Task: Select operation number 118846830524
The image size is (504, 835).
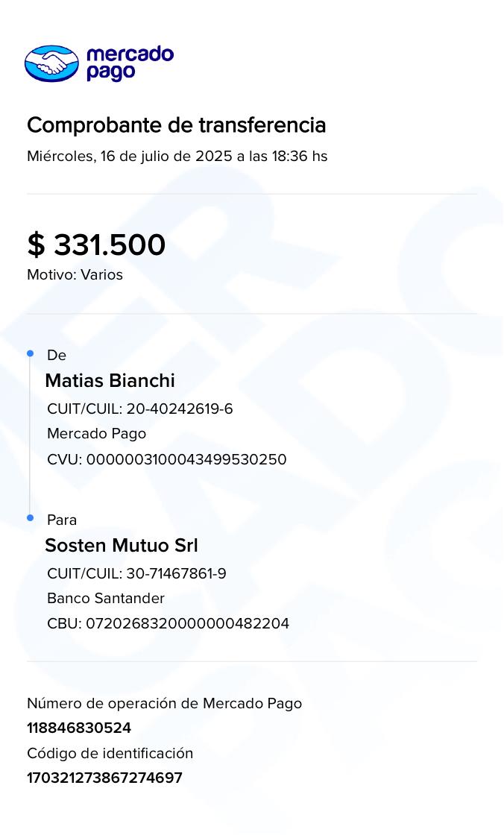Action: (79, 728)
